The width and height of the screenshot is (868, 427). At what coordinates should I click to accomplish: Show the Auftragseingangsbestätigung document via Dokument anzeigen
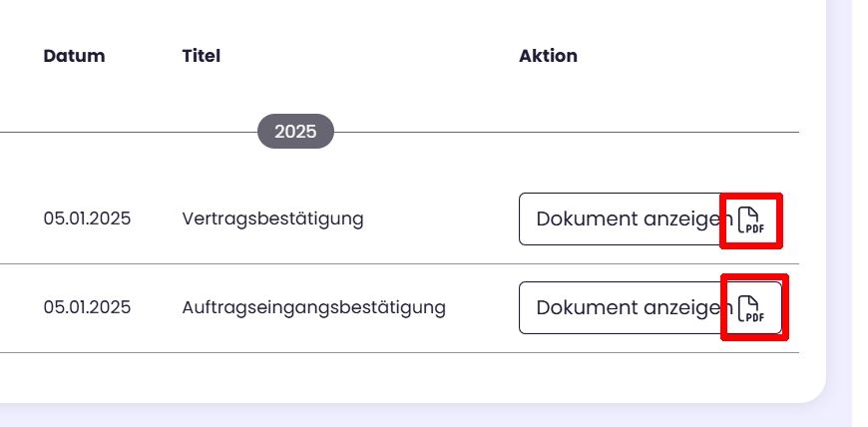click(626, 308)
